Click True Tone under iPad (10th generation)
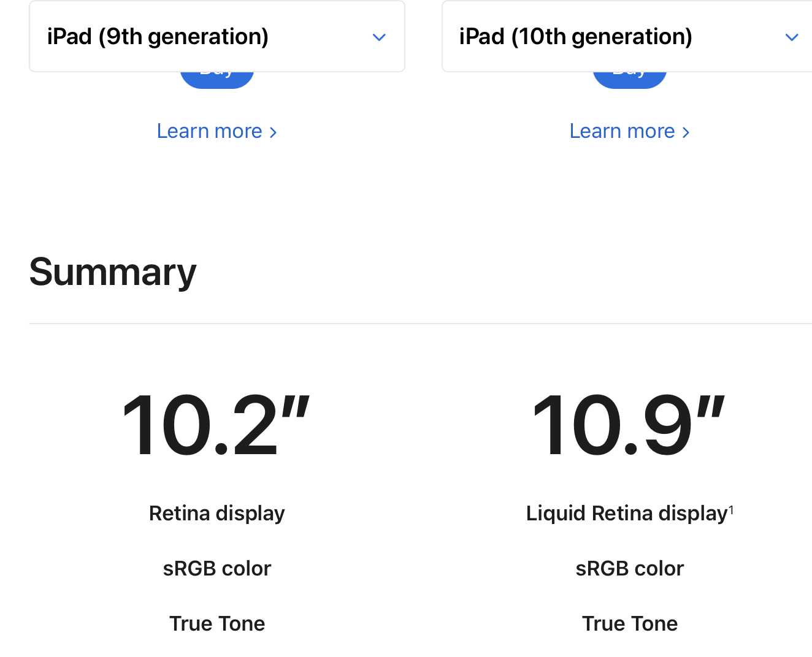 pyautogui.click(x=629, y=624)
